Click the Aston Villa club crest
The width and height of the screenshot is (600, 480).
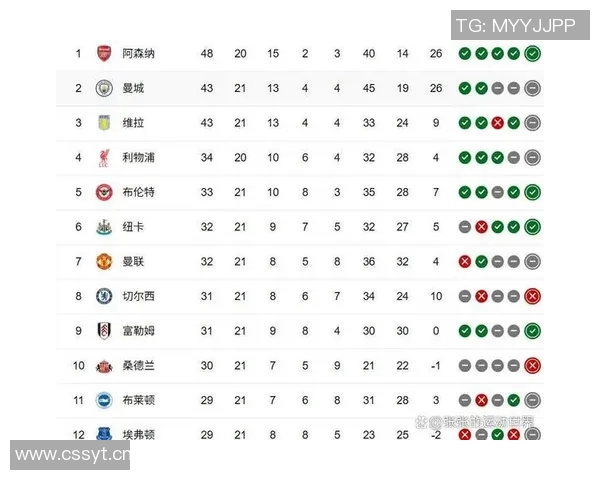coord(104,123)
